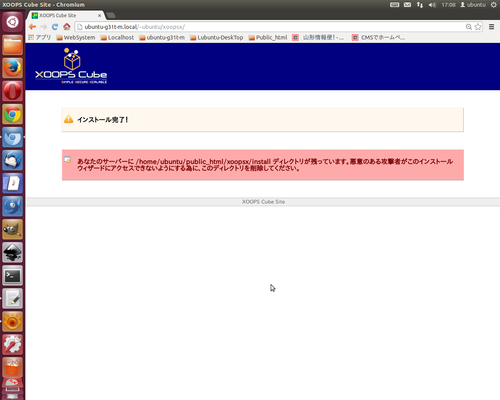Viewport: 500px width, 400px height.
Task: Reload the current page
Action: pyautogui.click(x=55, y=27)
